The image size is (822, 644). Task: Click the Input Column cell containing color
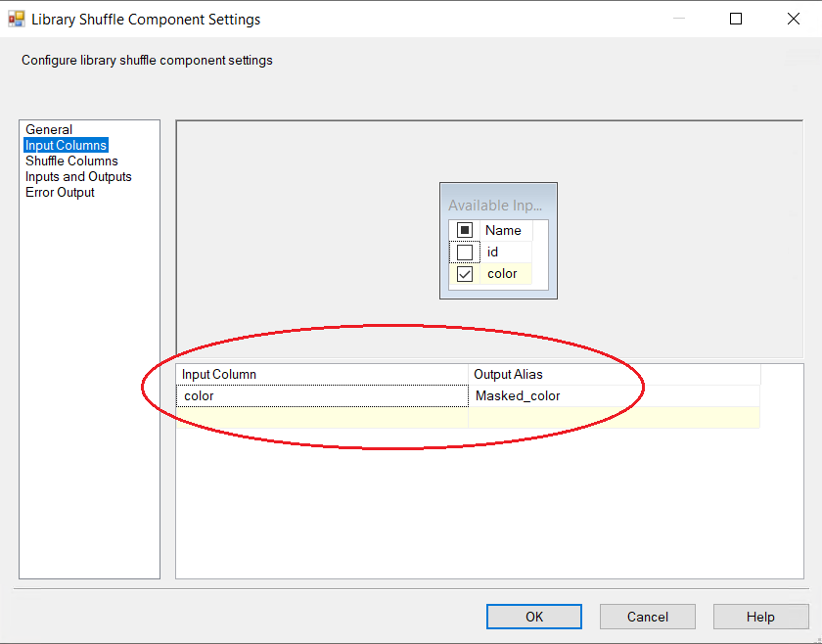322,396
